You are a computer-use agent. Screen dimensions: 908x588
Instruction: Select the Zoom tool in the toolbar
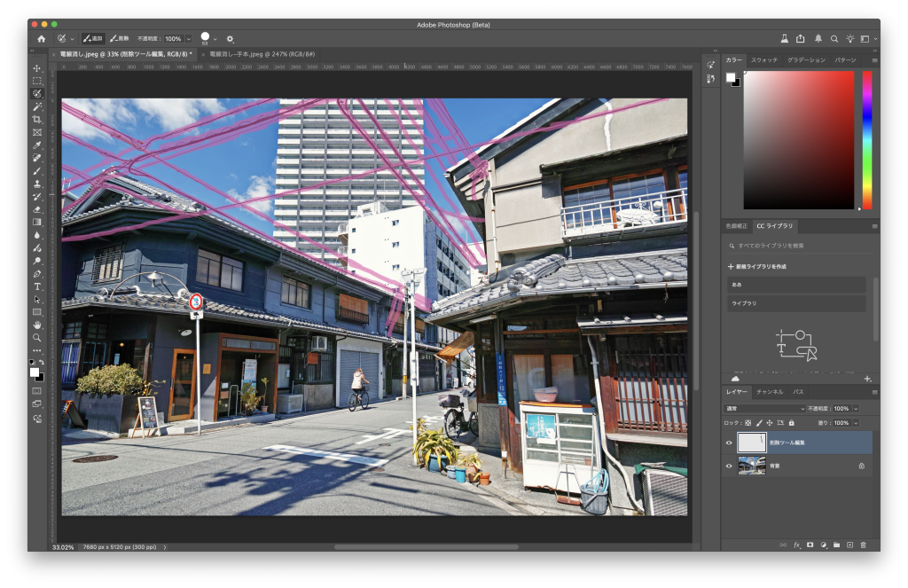pos(37,338)
